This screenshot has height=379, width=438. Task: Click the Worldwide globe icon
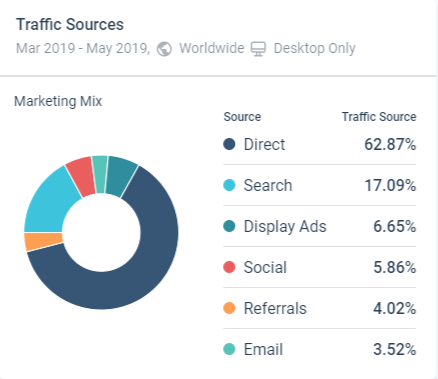click(164, 49)
